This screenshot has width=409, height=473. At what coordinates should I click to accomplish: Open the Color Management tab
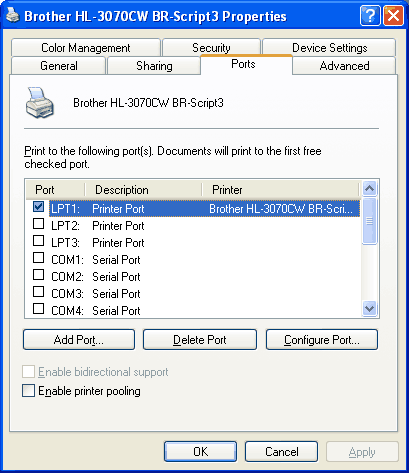86,48
